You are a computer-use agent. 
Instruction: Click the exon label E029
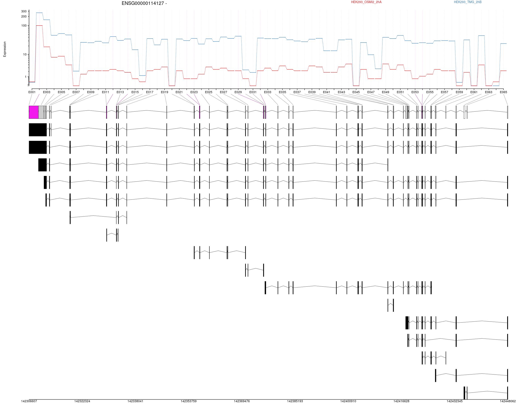[x=238, y=92]
